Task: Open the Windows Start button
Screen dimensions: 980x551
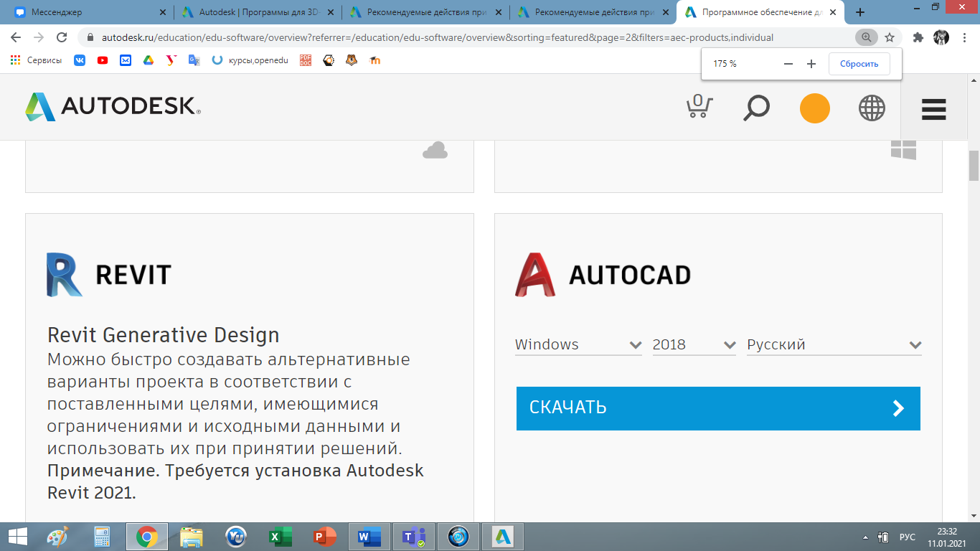Action: (x=17, y=536)
